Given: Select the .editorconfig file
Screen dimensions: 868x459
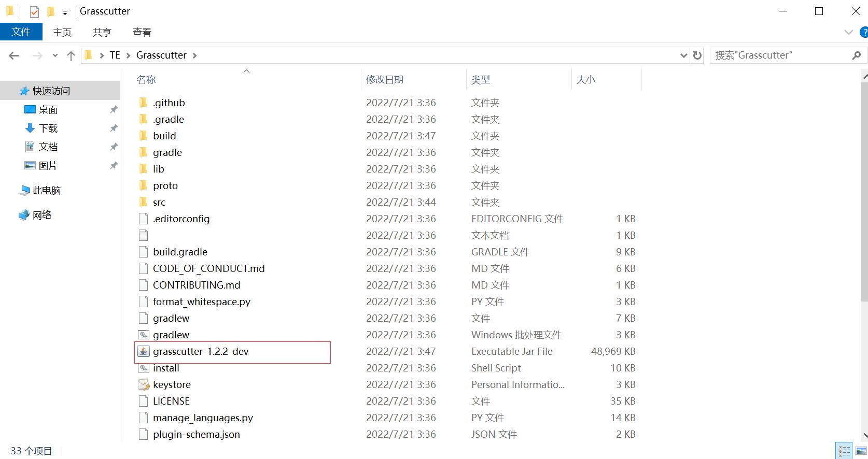Looking at the screenshot, I should [181, 219].
